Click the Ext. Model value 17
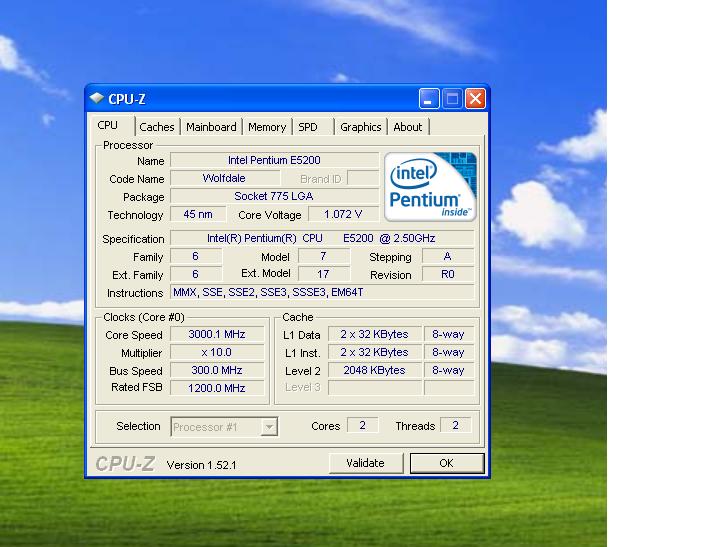Image resolution: width=720 pixels, height=547 pixels. pos(324,274)
